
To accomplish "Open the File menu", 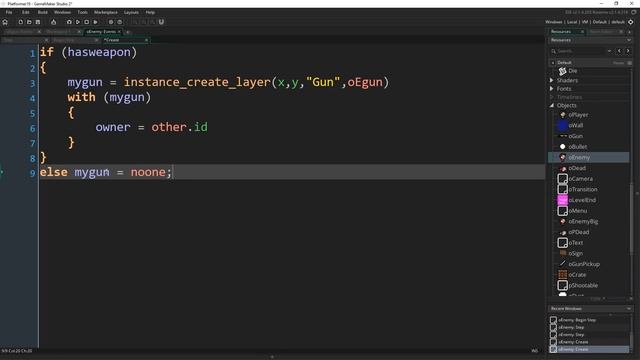I will tap(9, 12).
